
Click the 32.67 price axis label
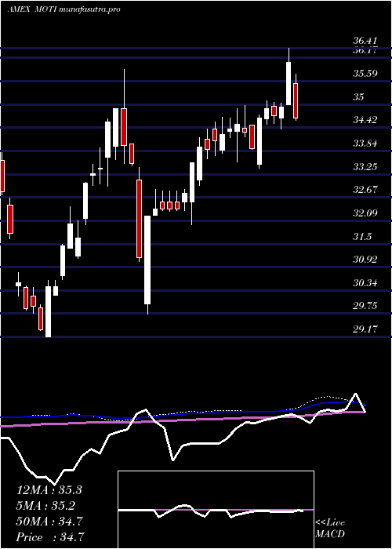(x=365, y=190)
